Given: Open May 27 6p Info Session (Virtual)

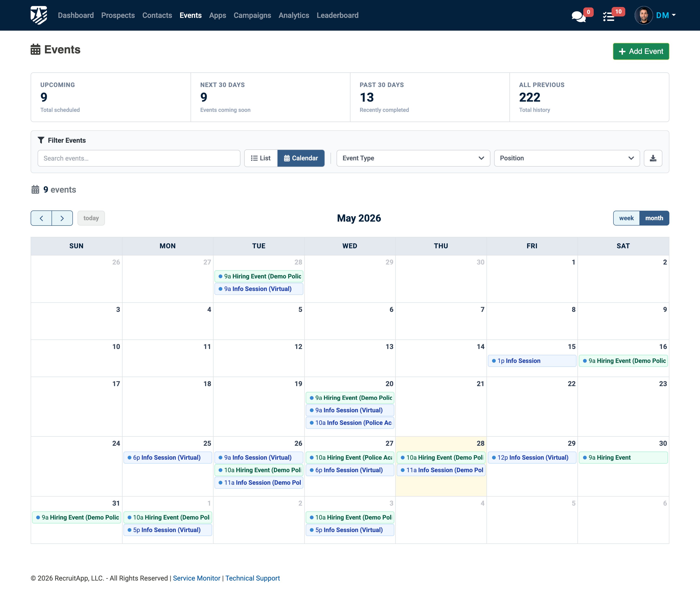Looking at the screenshot, I should click(x=350, y=470).
